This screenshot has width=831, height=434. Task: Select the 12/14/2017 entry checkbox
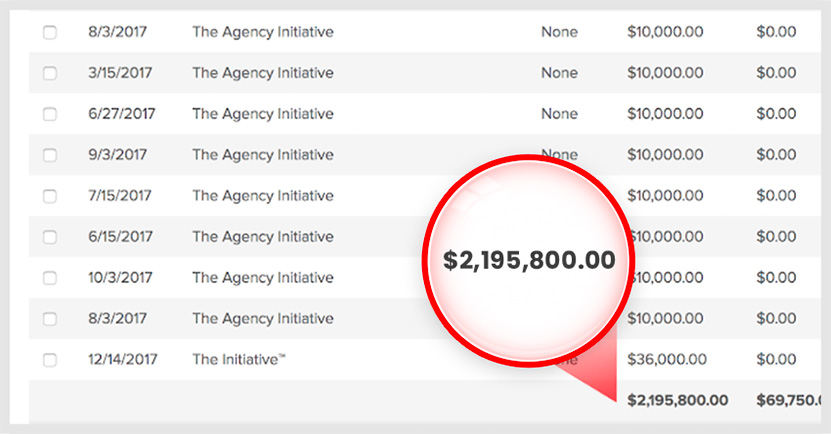click(x=50, y=360)
